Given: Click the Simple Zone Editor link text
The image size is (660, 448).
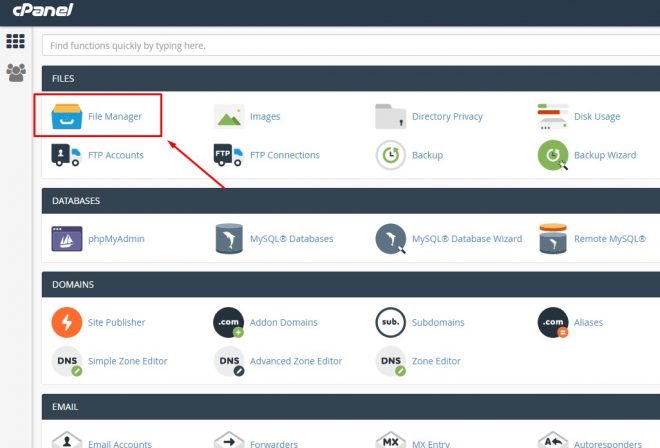Looking at the screenshot, I should [128, 361].
